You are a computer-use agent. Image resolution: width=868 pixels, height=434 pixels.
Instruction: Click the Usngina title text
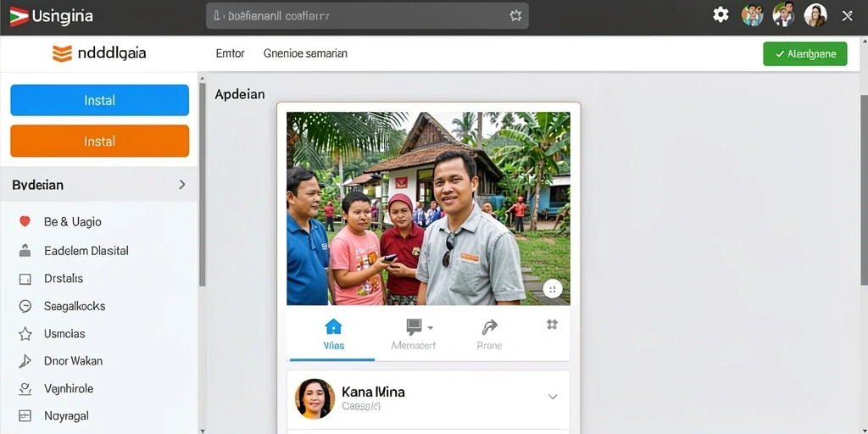click(x=62, y=17)
